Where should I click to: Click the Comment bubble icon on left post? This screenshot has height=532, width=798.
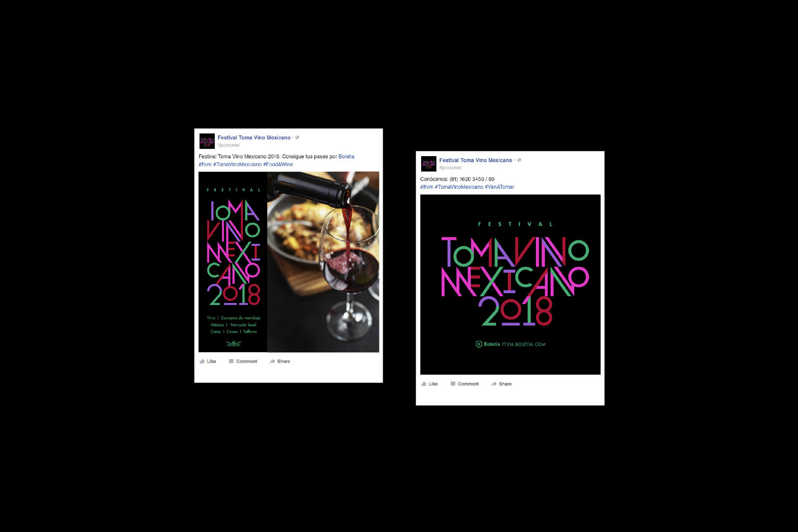click(231, 361)
